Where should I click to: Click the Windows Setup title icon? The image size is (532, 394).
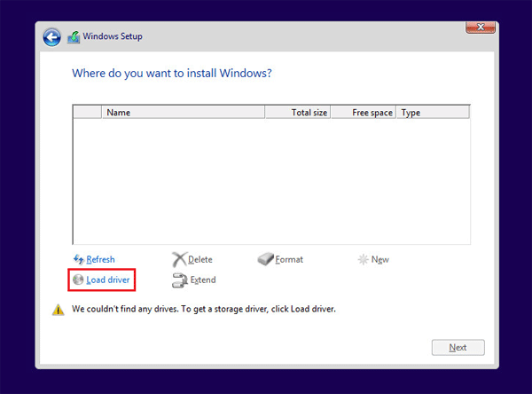click(74, 37)
